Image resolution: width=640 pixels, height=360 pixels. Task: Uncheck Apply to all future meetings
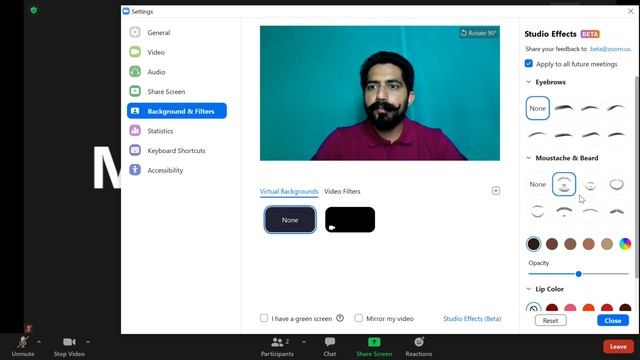[529, 64]
